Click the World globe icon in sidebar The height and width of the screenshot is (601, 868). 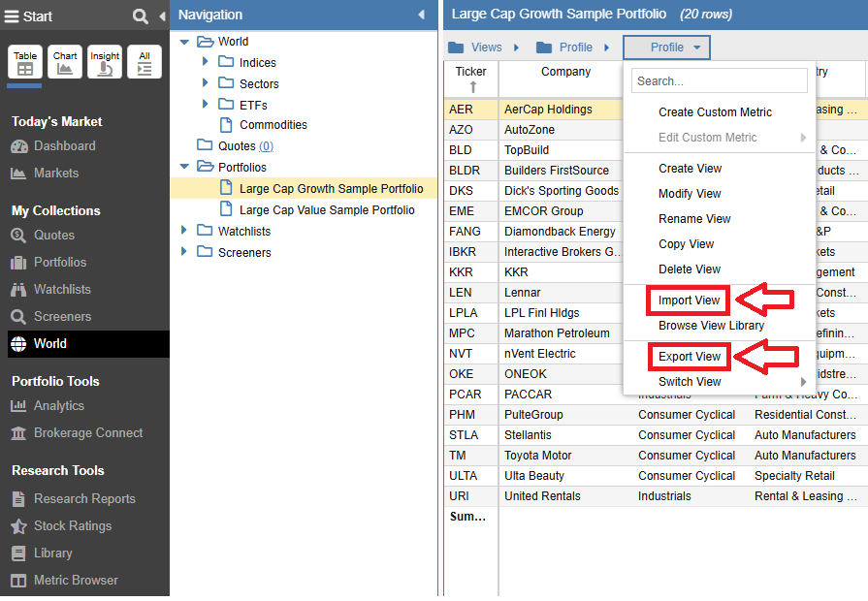coord(18,344)
